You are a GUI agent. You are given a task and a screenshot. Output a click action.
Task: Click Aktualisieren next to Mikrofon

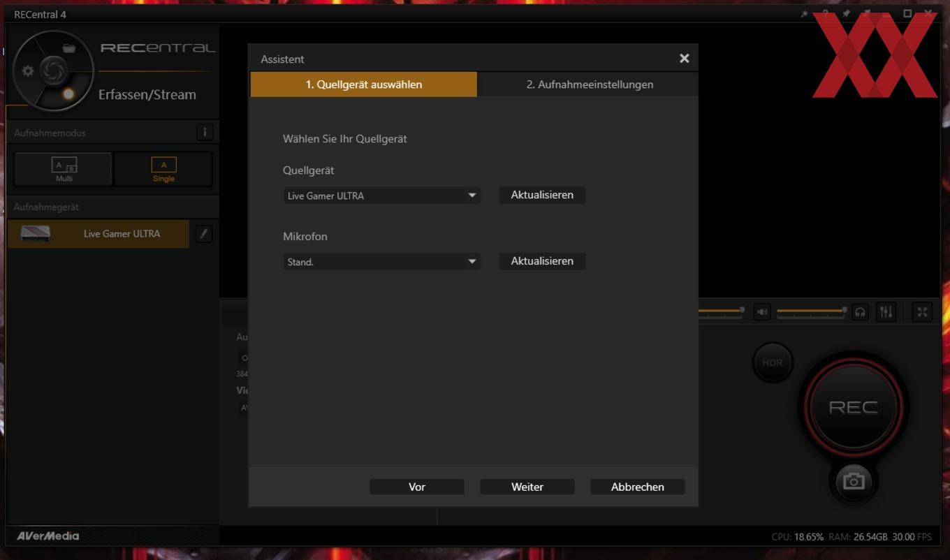(x=542, y=261)
